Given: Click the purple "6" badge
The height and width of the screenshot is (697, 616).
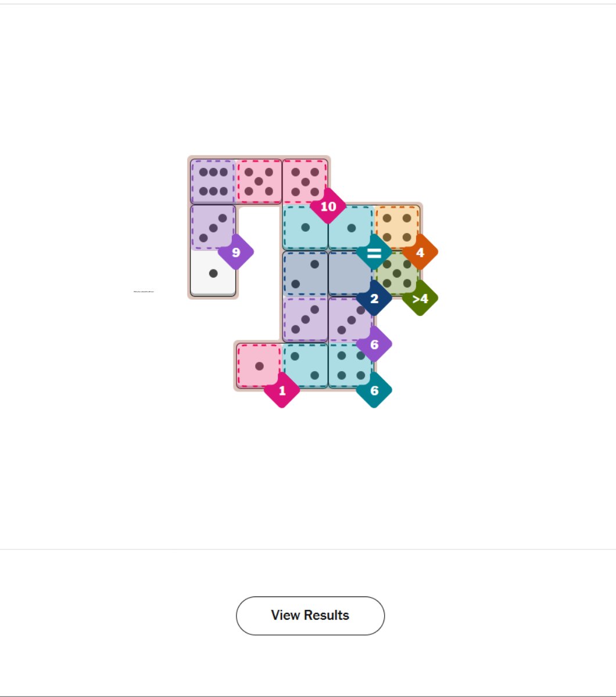Looking at the screenshot, I should click(374, 344).
